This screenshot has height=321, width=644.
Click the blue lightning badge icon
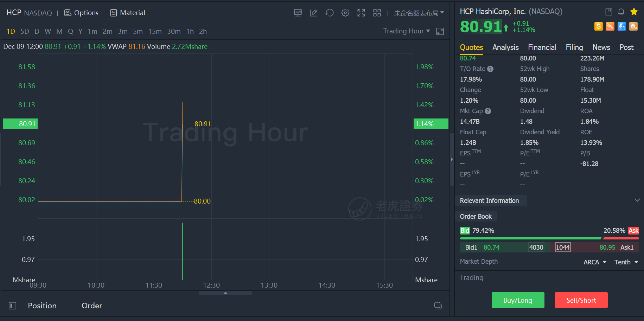pos(622,26)
